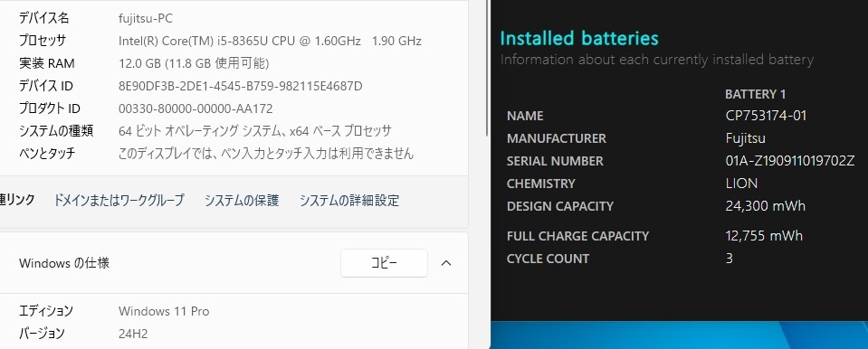Select battery name CP753174-01
Image resolution: width=868 pixels, height=349 pixels.
click(766, 116)
